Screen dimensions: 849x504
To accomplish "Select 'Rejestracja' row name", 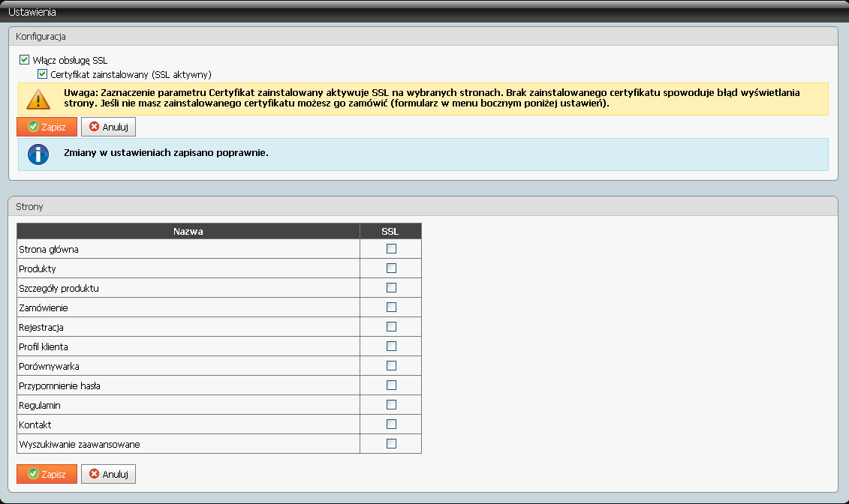I will (x=41, y=327).
